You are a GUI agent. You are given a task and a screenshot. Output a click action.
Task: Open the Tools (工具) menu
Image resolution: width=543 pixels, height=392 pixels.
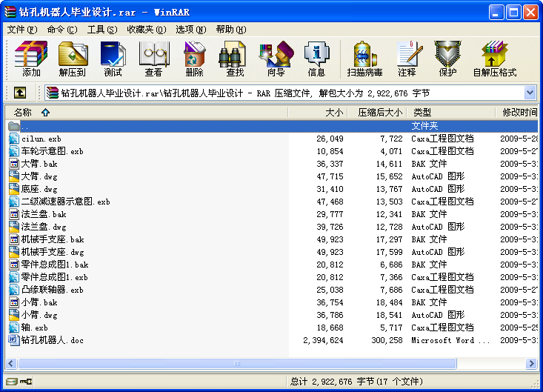pyautogui.click(x=102, y=30)
